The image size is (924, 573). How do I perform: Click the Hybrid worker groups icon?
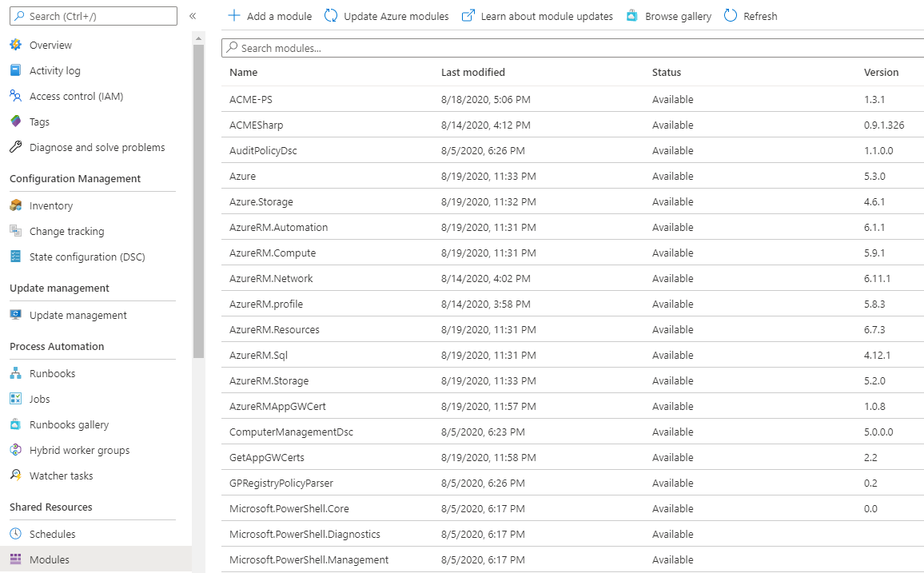16,450
